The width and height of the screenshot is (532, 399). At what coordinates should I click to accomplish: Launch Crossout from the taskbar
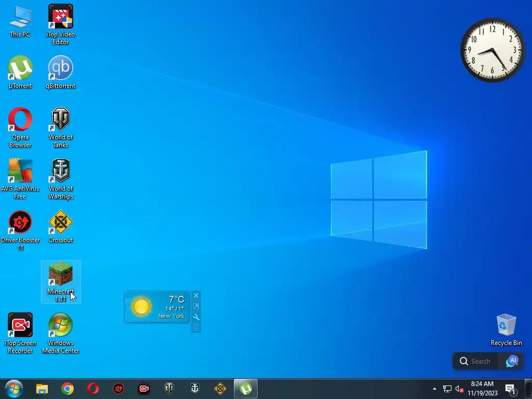pos(220,389)
